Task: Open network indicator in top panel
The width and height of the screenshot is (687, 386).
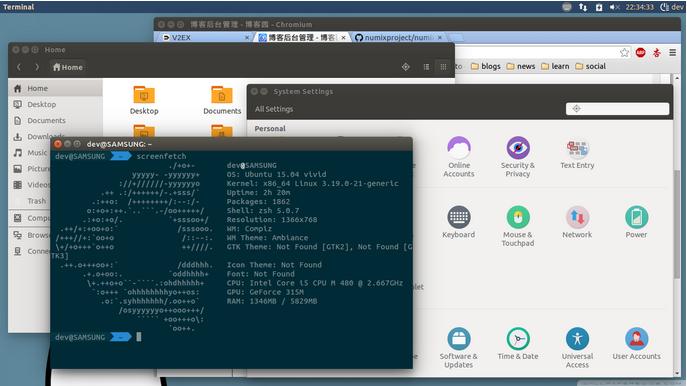Action: click(583, 7)
